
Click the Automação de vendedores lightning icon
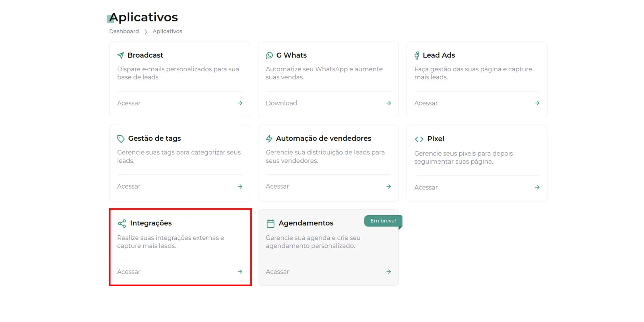269,139
